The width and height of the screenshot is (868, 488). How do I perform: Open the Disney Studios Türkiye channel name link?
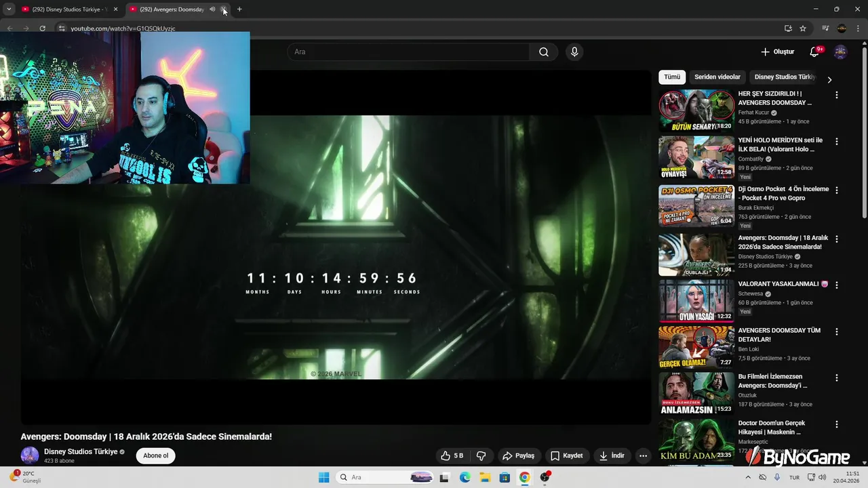81,451
